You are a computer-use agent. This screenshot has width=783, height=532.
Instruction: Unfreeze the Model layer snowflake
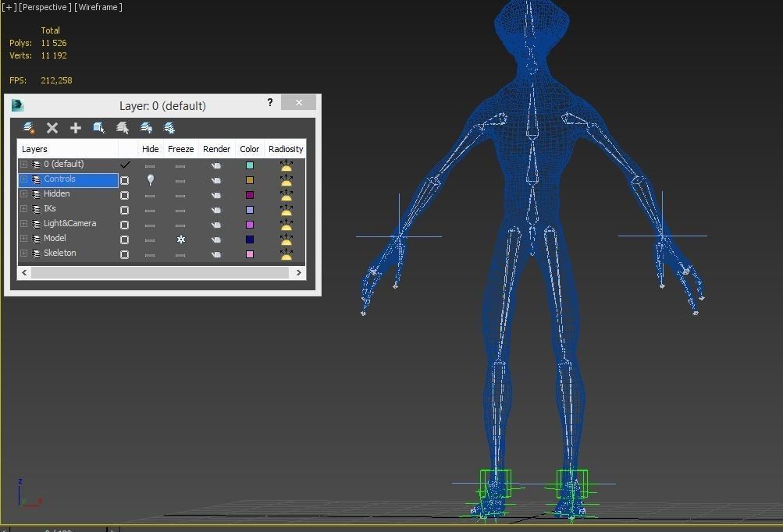[180, 239]
